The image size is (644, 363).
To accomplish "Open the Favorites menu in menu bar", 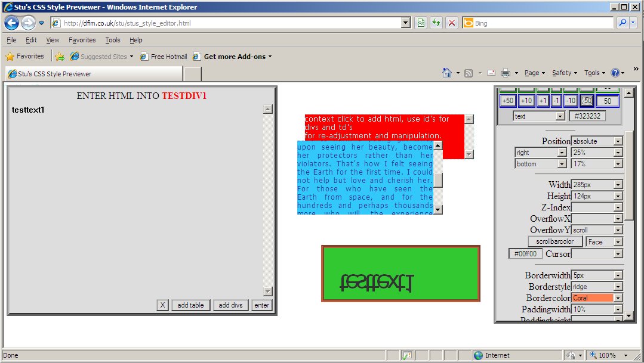I will tap(82, 40).
